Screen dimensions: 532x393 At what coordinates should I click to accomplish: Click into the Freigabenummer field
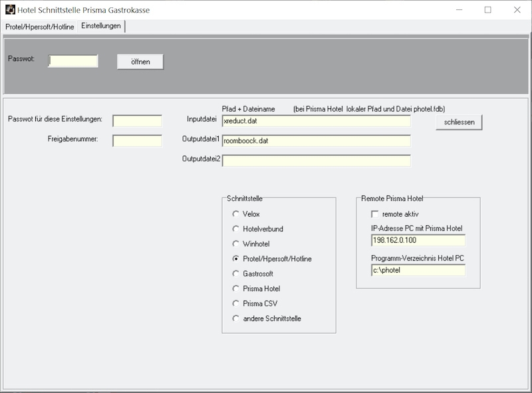138,141
